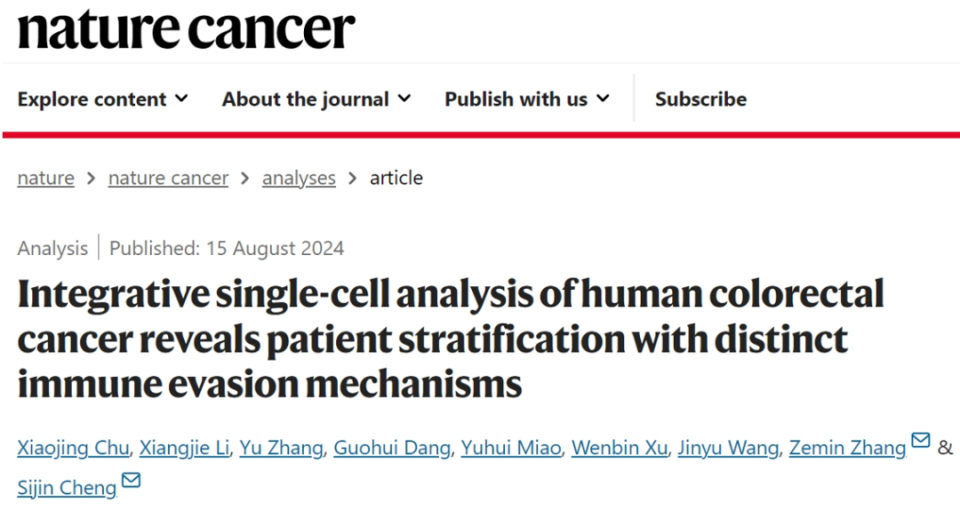Viewport: 960px width, 511px height.
Task: Click author Wenbin Xu
Action: [x=621, y=448]
